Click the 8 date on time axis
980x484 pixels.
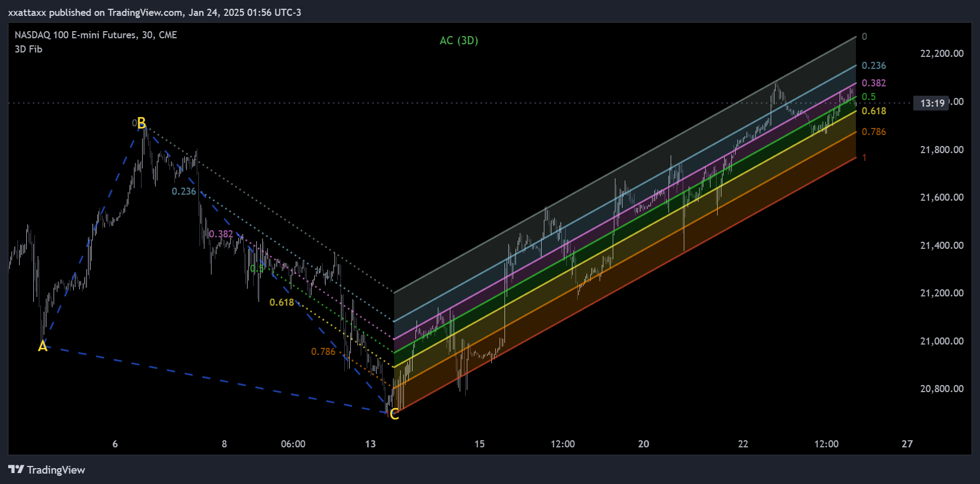tap(224, 444)
